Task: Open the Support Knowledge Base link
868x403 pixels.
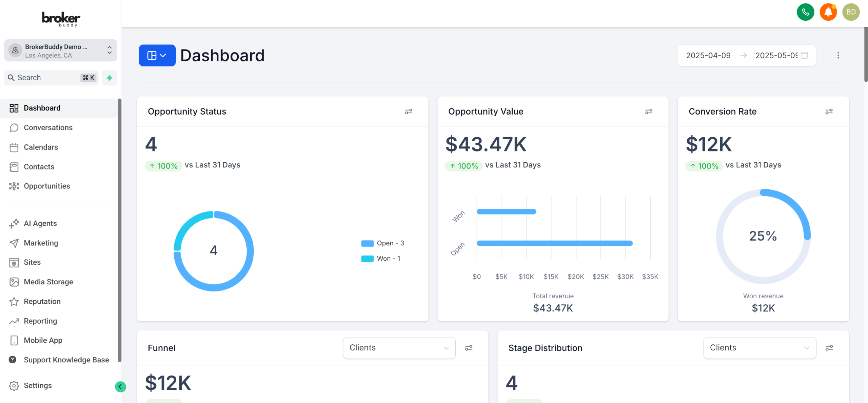Action: coord(66,360)
